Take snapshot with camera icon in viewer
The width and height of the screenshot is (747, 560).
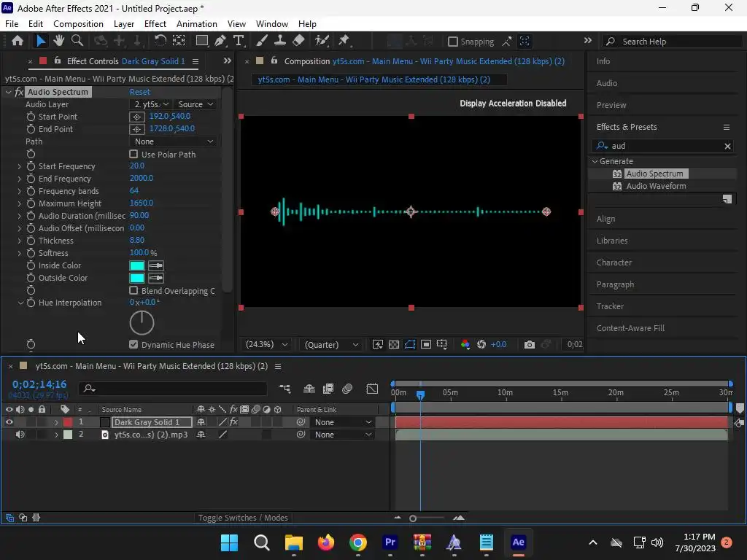tap(530, 344)
